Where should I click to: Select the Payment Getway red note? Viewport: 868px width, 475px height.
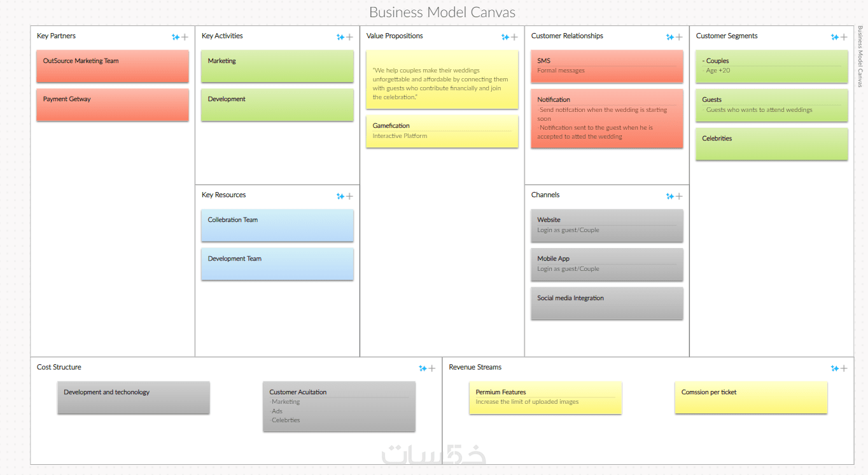coord(113,104)
